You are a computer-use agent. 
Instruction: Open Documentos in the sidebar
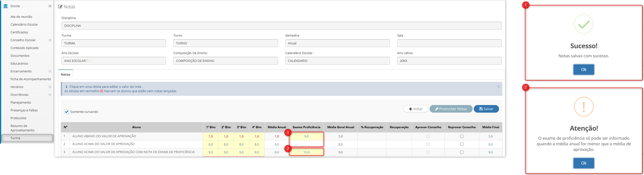pos(20,56)
